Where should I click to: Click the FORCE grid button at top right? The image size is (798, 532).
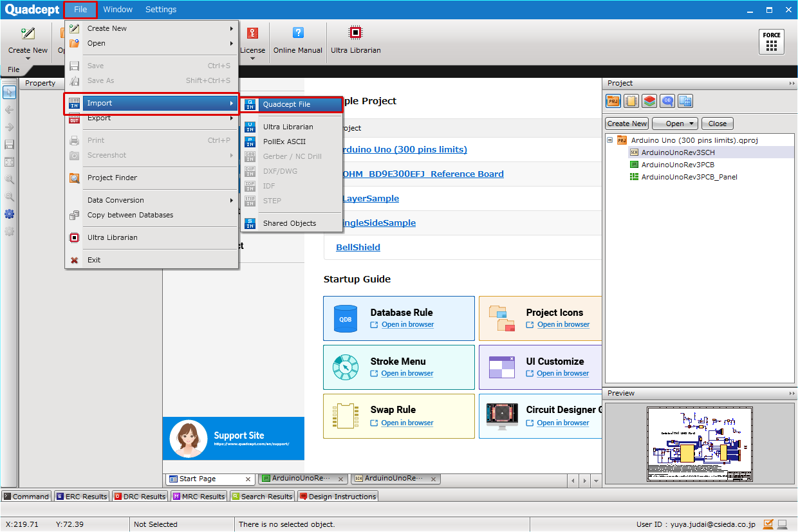pyautogui.click(x=771, y=41)
